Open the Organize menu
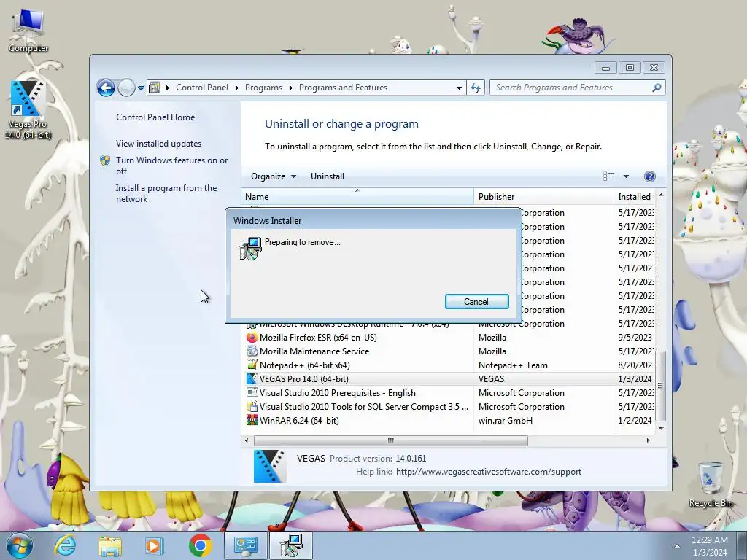This screenshot has height=560, width=747. pyautogui.click(x=274, y=176)
